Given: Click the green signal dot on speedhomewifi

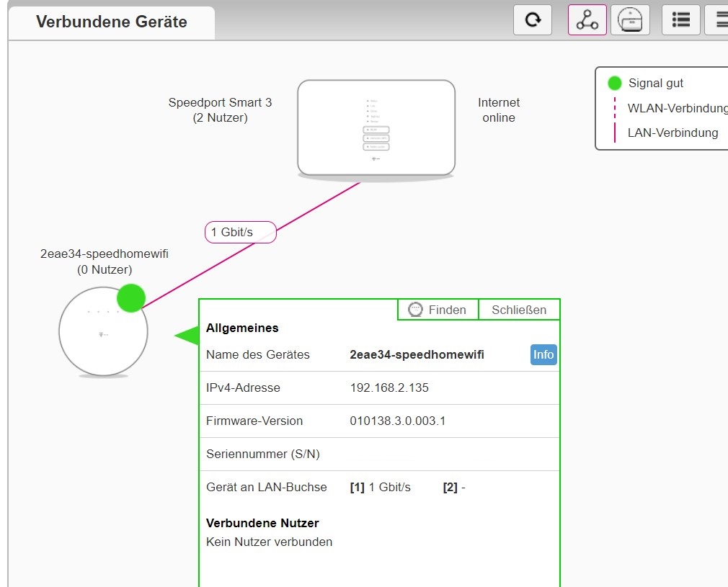Looking at the screenshot, I should [x=131, y=298].
